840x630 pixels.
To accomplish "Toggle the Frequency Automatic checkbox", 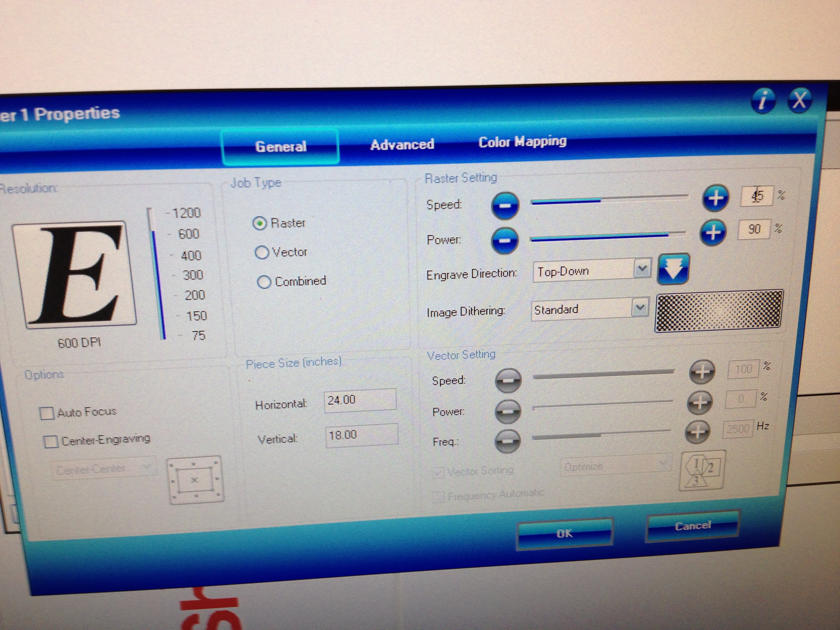I will [x=438, y=497].
